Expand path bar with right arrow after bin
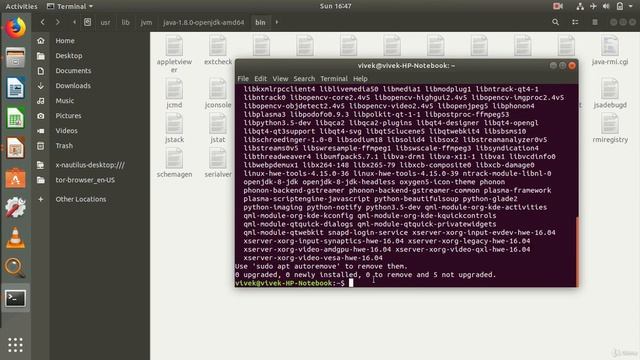Viewport: 640px width, 360px height. point(277,22)
